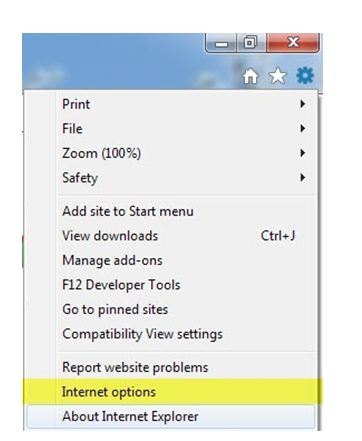This screenshot has height=441, width=362.
Task: Click the blue gear Tools icon
Action: (x=305, y=76)
